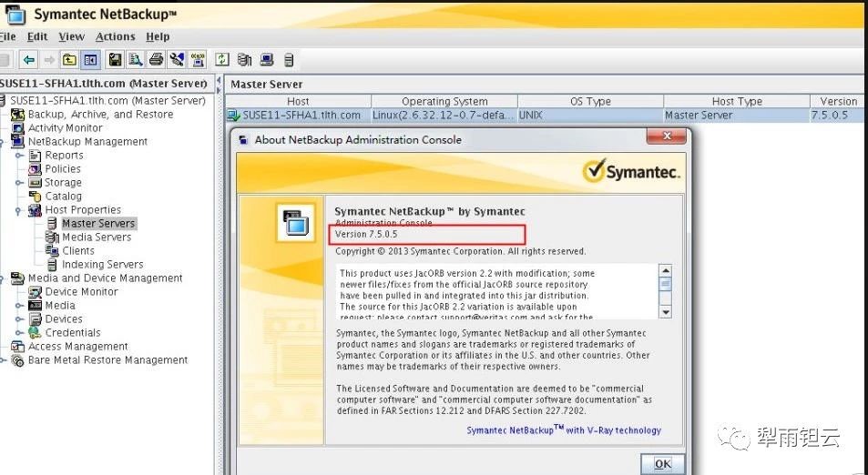Expand the Reports tree node handle
This screenshot has height=475, width=868.
click(x=19, y=156)
